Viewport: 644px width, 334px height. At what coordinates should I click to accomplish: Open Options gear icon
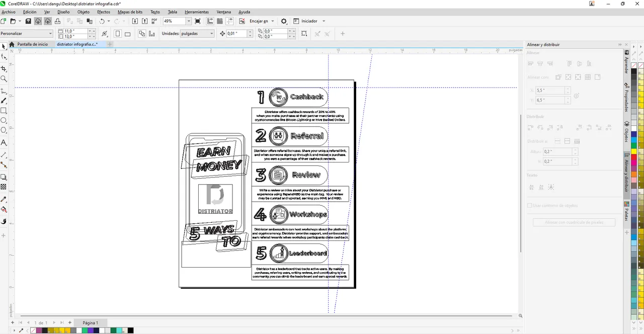tap(284, 21)
